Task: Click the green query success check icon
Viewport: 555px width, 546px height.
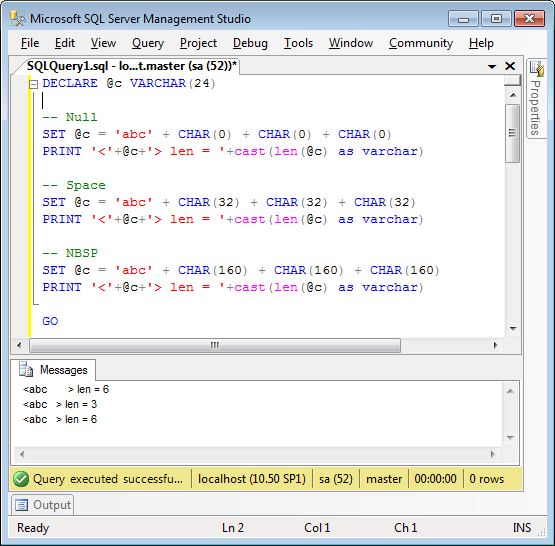Action: point(21,479)
